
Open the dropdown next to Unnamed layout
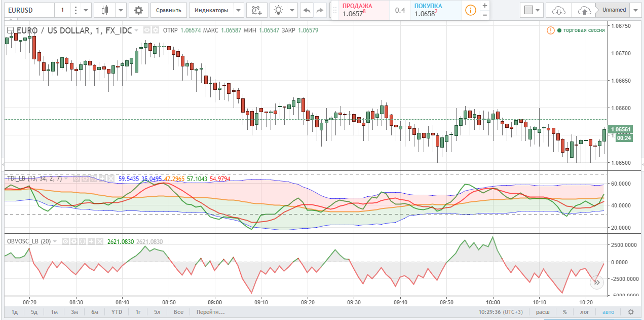coord(636,10)
